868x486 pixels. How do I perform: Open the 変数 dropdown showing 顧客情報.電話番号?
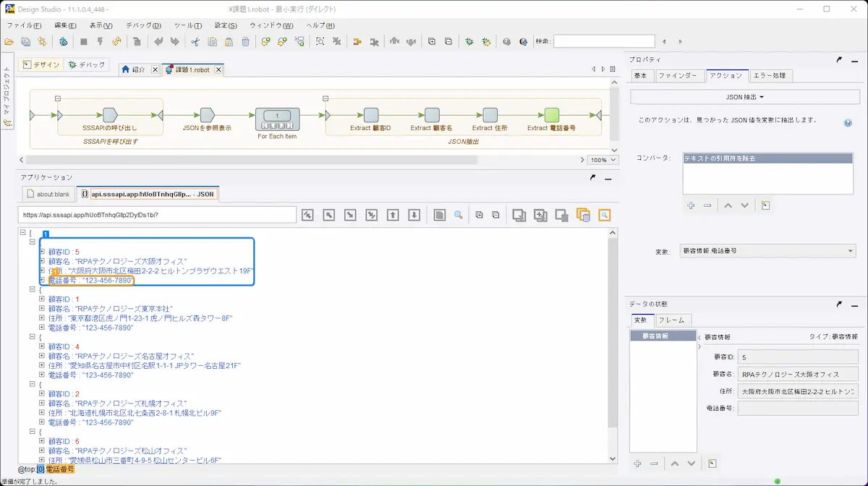(768, 251)
